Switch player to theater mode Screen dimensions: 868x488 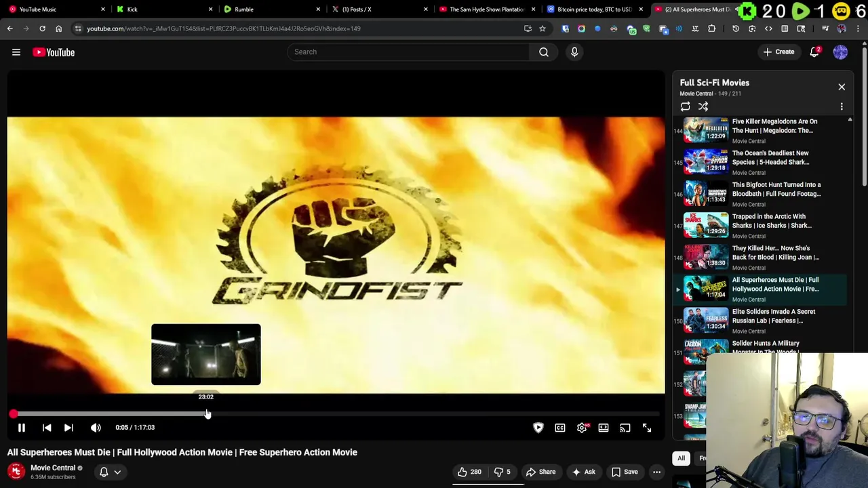604,428
